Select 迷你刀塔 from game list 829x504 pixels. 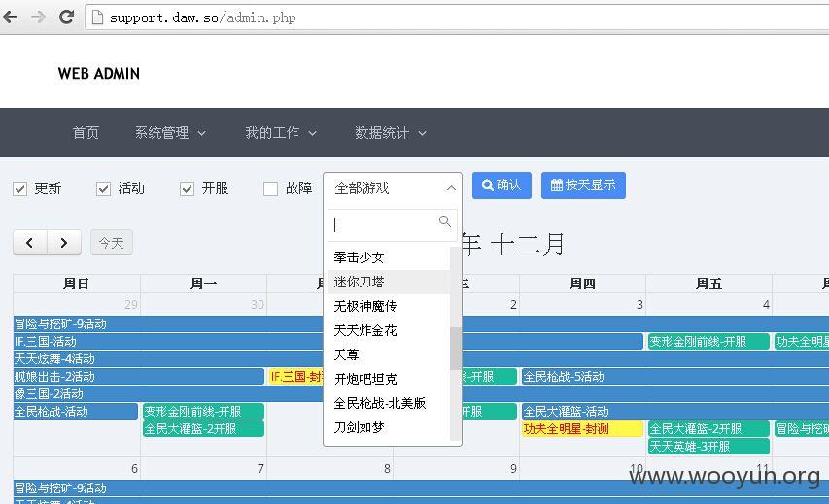(x=389, y=282)
